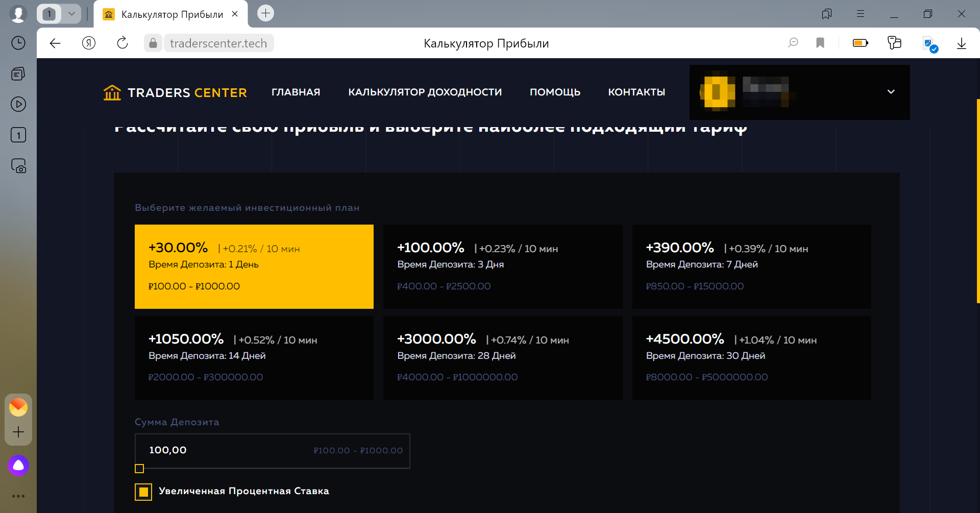Screen dimensions: 980x513
Task: Go to ГЛАВНАЯ page
Action: (x=296, y=92)
